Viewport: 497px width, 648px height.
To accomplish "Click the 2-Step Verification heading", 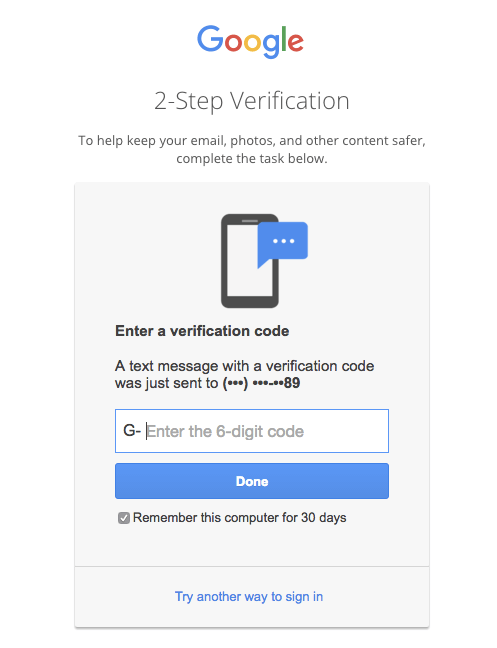I will pos(252,101).
